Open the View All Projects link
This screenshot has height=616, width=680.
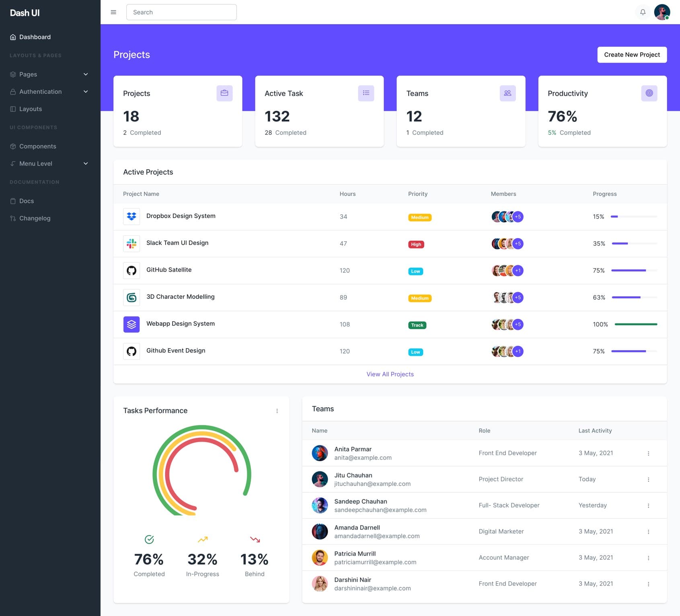390,374
